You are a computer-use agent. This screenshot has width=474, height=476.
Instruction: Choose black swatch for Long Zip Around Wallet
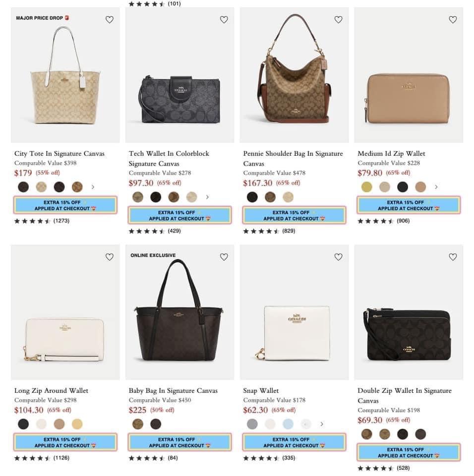coord(23,424)
